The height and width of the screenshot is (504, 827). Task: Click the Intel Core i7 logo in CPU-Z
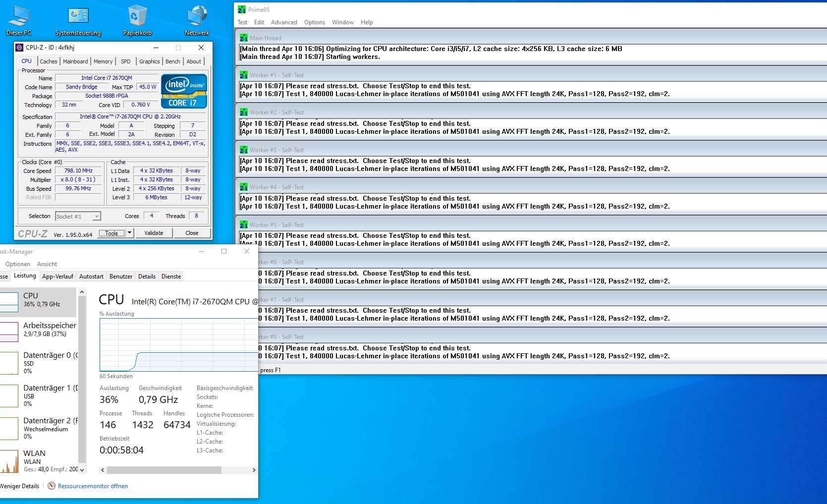click(184, 91)
